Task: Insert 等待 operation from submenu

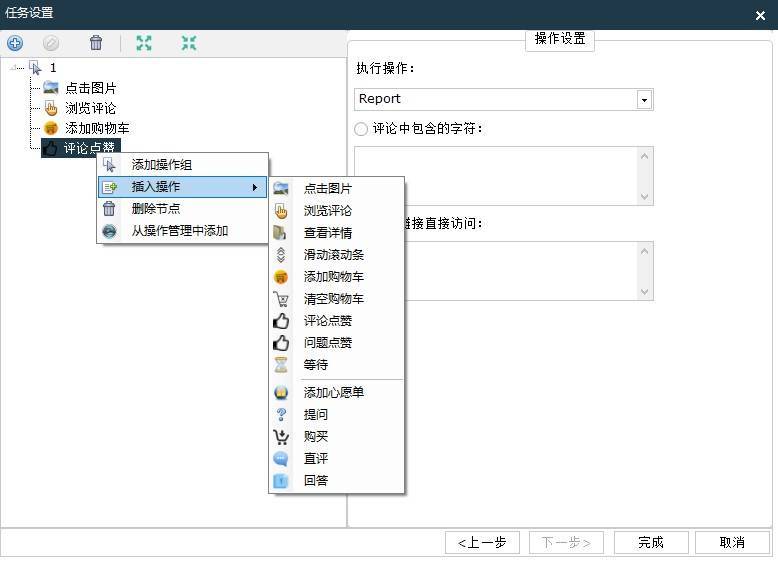Action: pos(336,365)
